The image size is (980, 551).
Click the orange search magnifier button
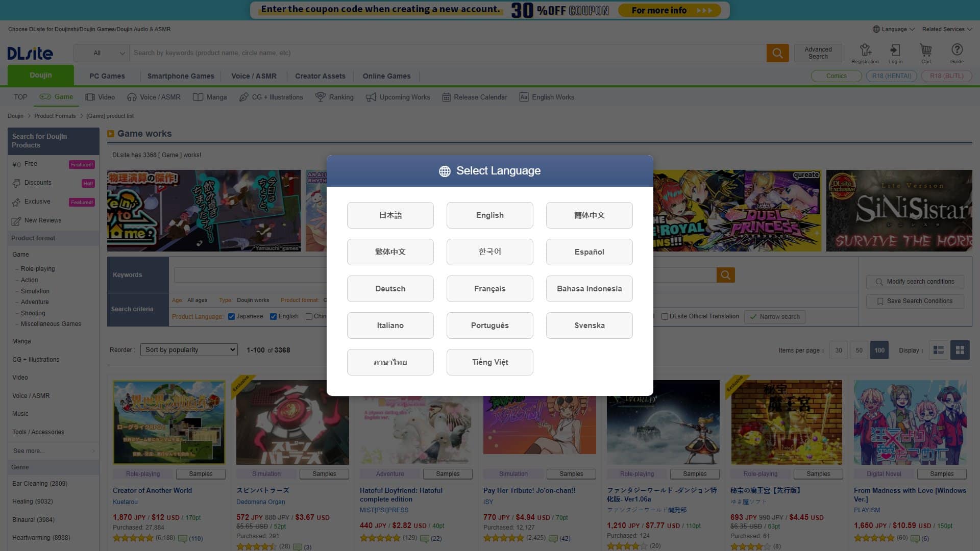click(777, 53)
